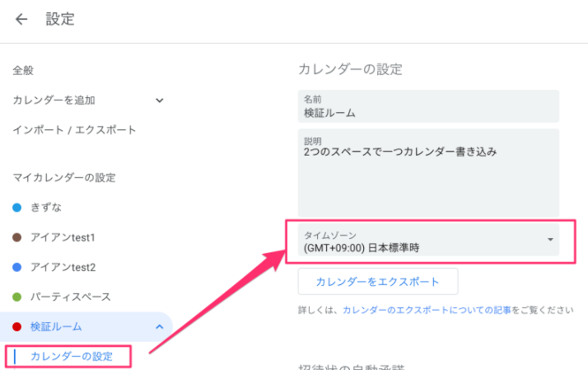Click the 名前 field containing 検証ルーム
This screenshot has width=588, height=370.
(428, 105)
